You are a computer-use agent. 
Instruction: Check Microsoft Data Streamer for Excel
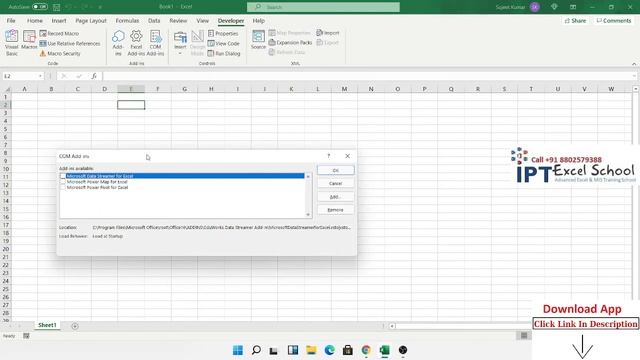pos(63,176)
